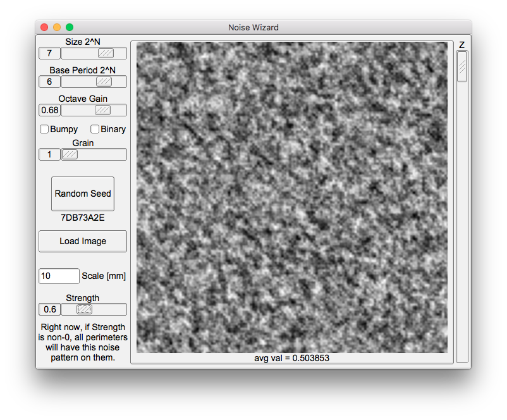Click the noise pattern preview image

click(x=291, y=197)
